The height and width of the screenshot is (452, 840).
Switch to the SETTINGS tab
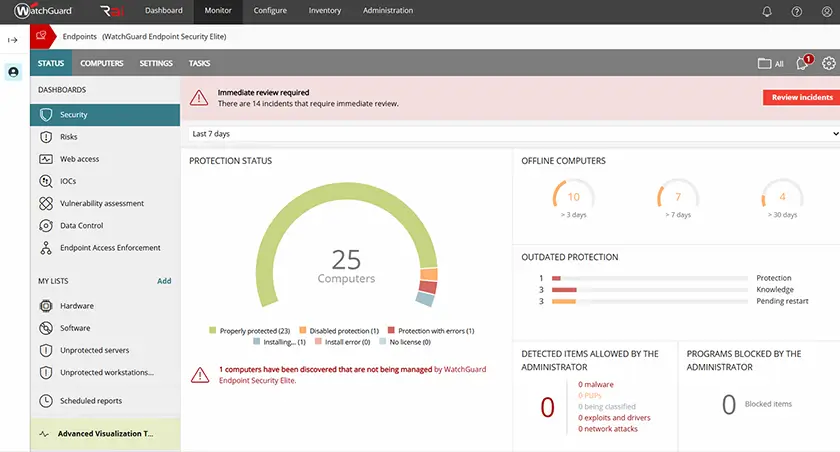[156, 63]
